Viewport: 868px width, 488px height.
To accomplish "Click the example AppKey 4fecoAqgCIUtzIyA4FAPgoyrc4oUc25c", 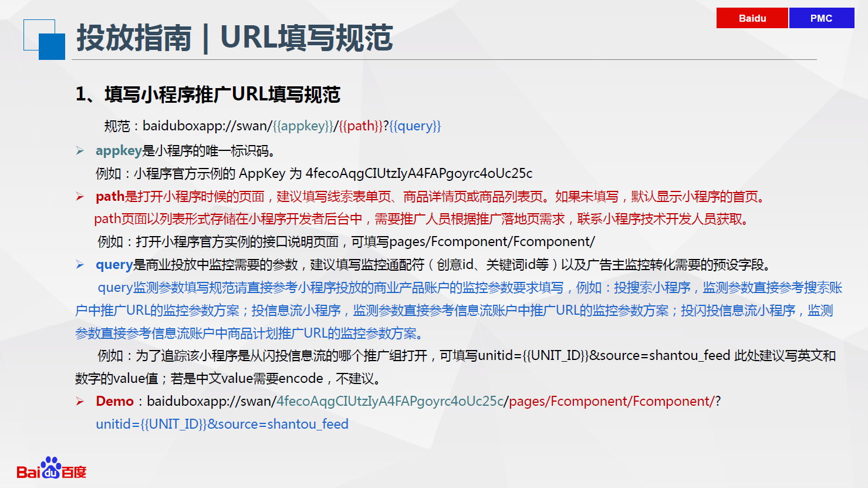I will tap(418, 173).
